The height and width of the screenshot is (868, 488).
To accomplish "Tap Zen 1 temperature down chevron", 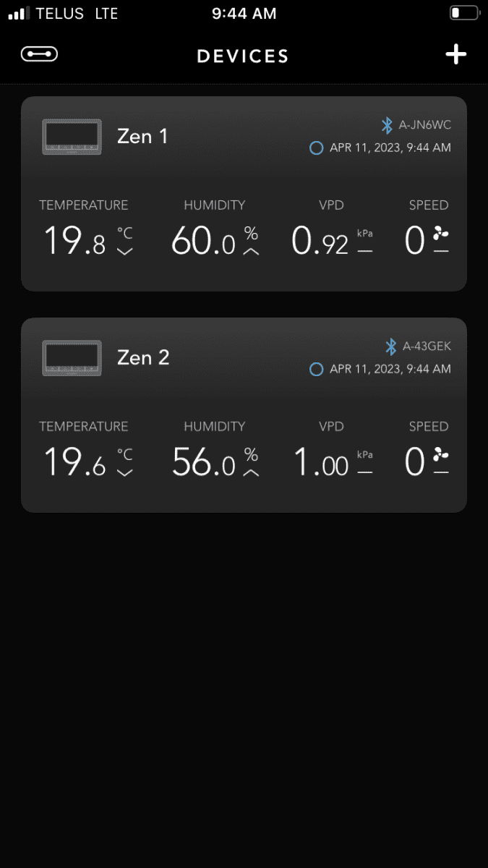I will 125,251.
